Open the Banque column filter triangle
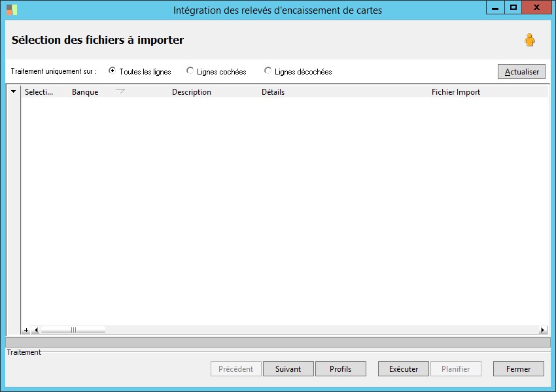The image size is (556, 392). click(120, 91)
